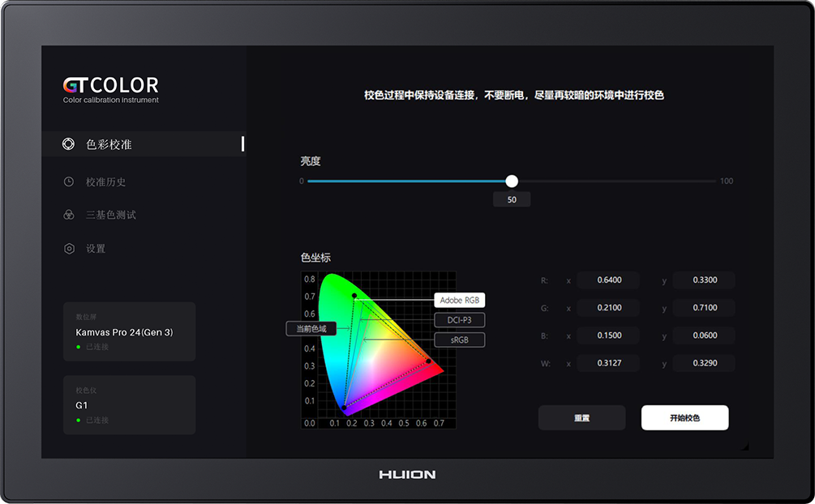Click the red x coordinate field 0.6400
This screenshot has height=504, width=815.
[608, 280]
